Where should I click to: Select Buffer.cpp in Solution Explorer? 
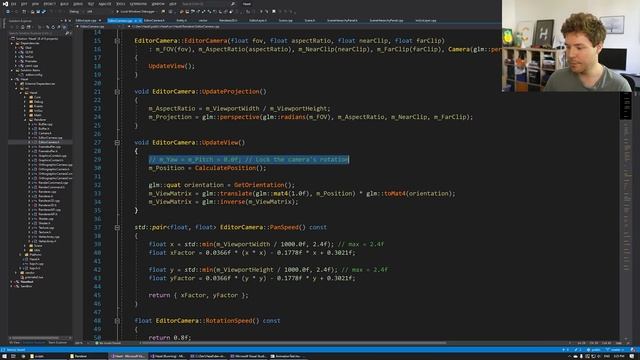coord(45,124)
